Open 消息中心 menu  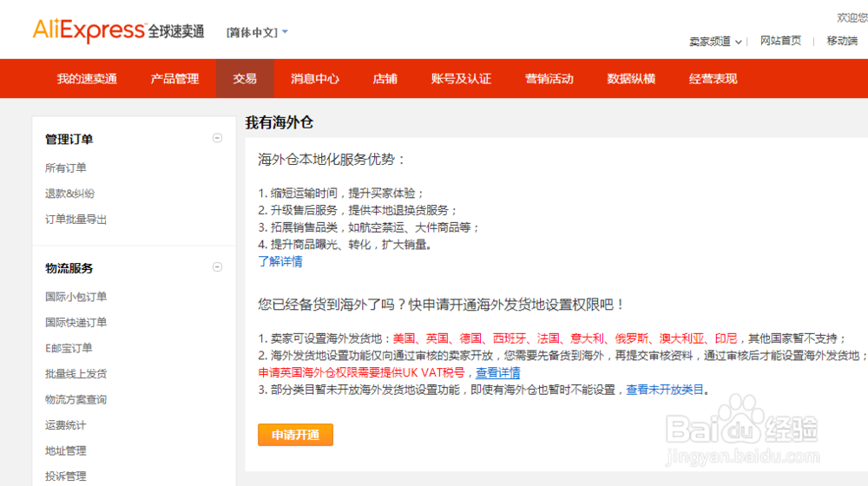coord(315,79)
